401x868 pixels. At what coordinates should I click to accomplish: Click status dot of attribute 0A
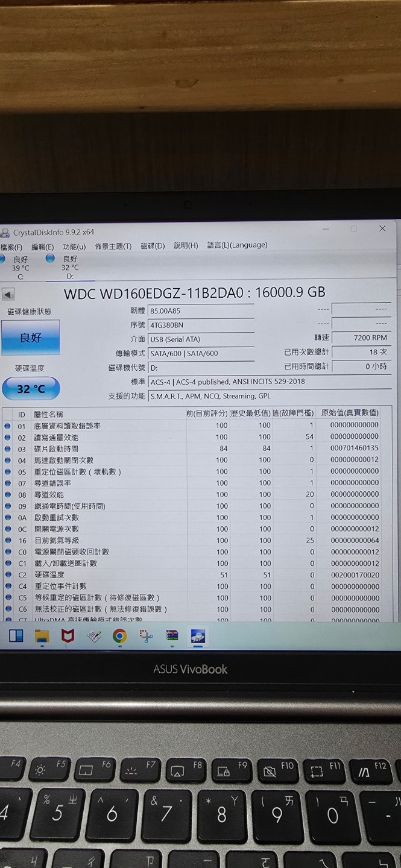point(8,517)
